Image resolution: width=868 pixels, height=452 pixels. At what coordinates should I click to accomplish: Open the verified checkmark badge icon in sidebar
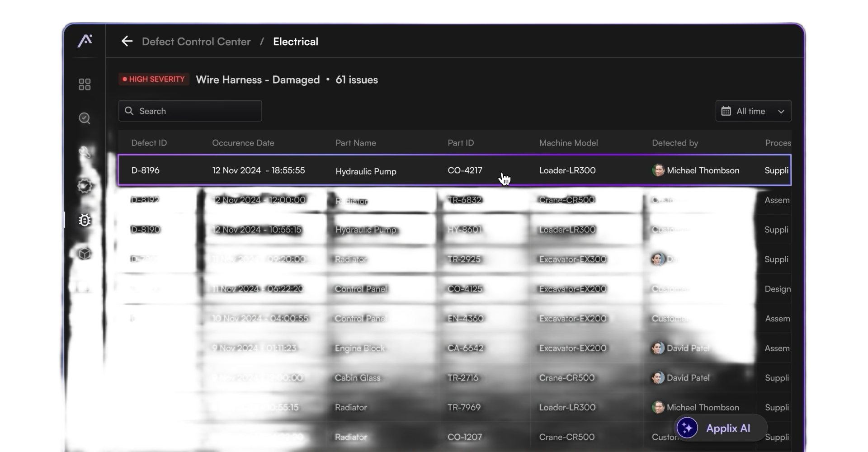pos(85,186)
